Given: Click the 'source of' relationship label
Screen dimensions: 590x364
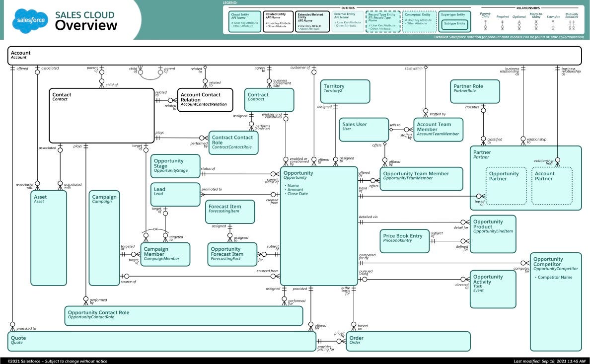Looking at the screenshot, I should click(128, 282).
